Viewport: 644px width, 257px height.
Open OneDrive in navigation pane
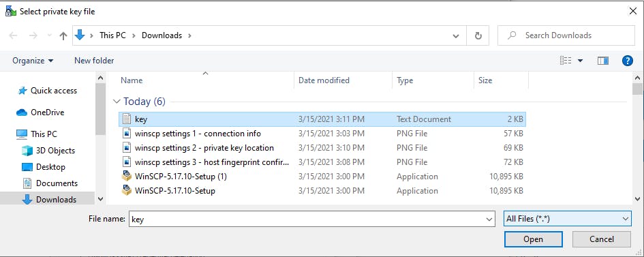click(47, 112)
